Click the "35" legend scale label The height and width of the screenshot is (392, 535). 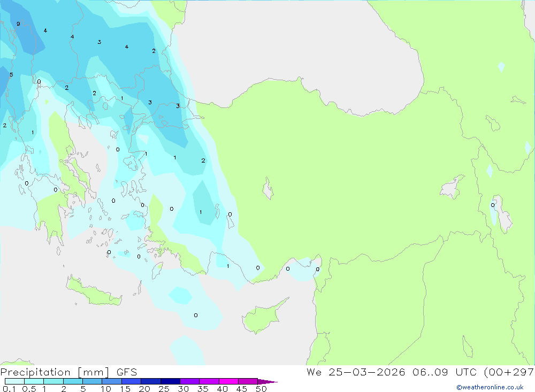click(x=203, y=389)
